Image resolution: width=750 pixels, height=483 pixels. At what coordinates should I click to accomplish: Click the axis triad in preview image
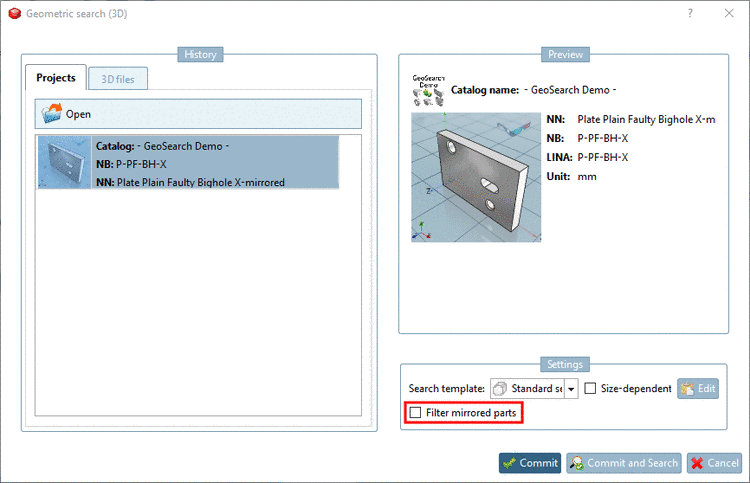[421, 231]
